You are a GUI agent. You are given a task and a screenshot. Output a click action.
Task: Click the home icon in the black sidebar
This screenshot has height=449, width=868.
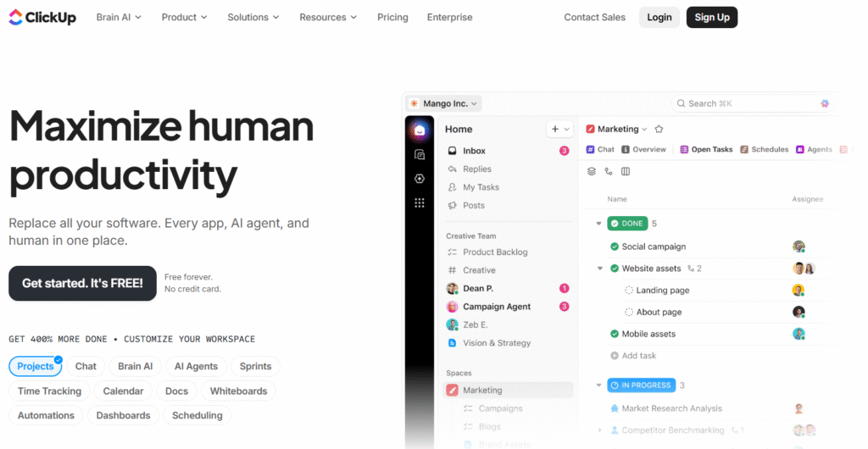[419, 130]
